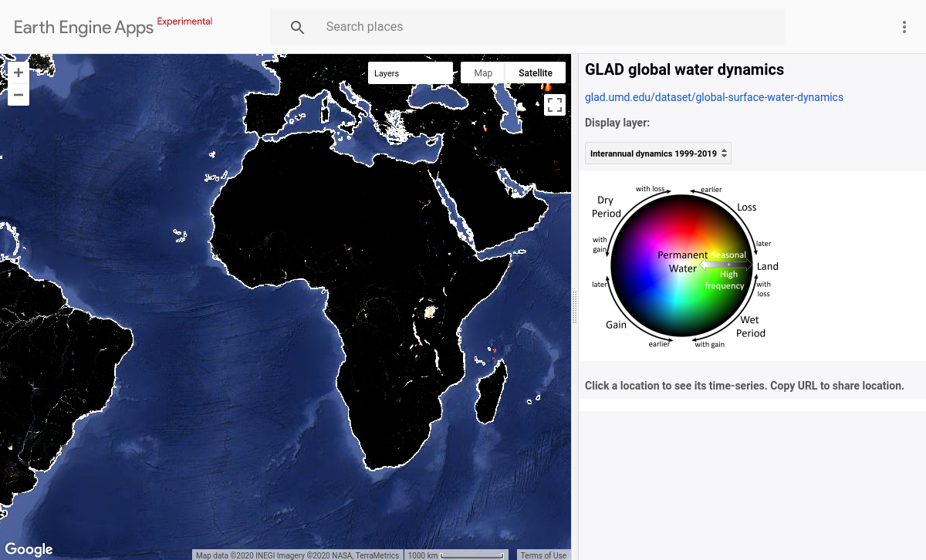Click the Earth Engine Apps logo
This screenshot has height=560, width=926.
tap(82, 27)
